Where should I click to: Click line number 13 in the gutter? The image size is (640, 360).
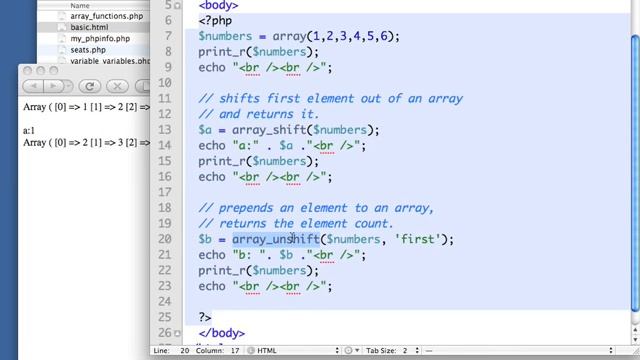165,130
